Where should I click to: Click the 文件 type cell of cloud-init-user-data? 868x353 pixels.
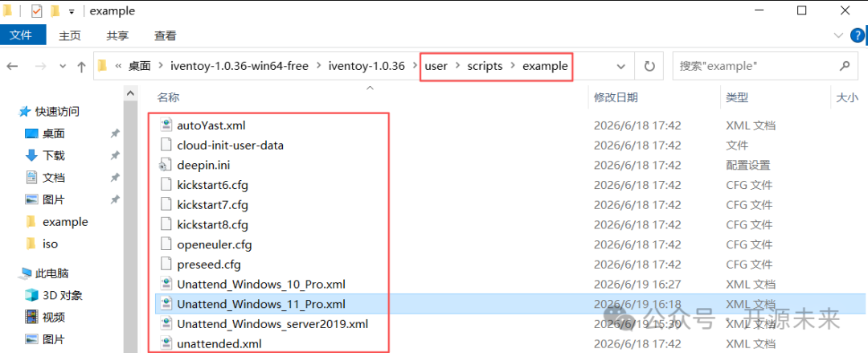pyautogui.click(x=737, y=146)
